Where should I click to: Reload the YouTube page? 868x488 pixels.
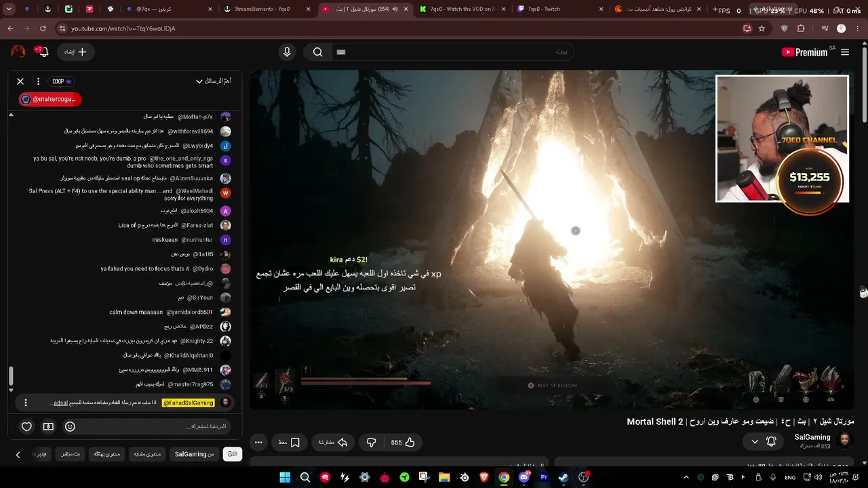point(43,28)
